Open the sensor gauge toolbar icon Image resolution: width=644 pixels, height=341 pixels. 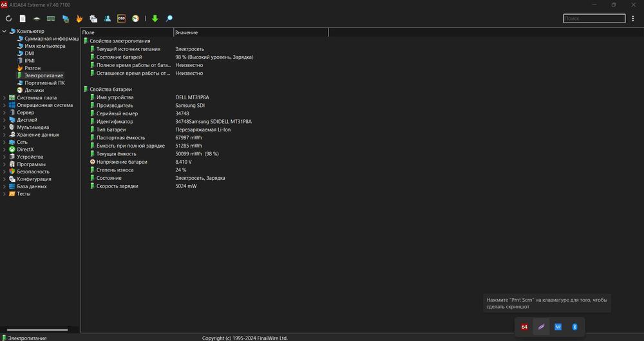(x=135, y=19)
